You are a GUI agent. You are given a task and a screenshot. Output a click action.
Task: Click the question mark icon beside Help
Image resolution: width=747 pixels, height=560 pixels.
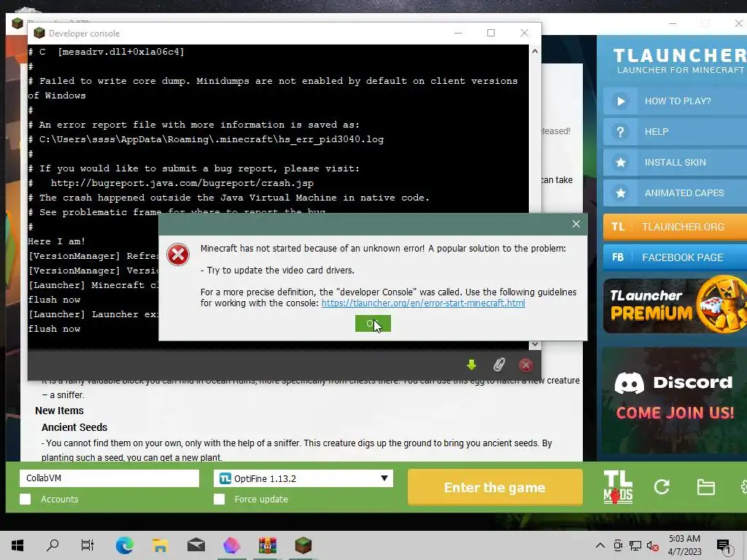pos(620,132)
